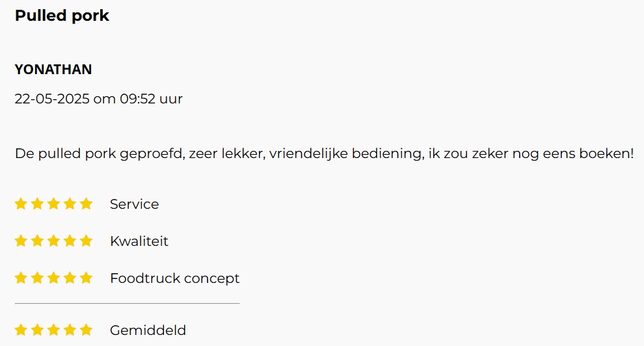Screen dimensions: 644x346
Task: Click the fifth star of Gemiddeld rating
Action: [87, 330]
